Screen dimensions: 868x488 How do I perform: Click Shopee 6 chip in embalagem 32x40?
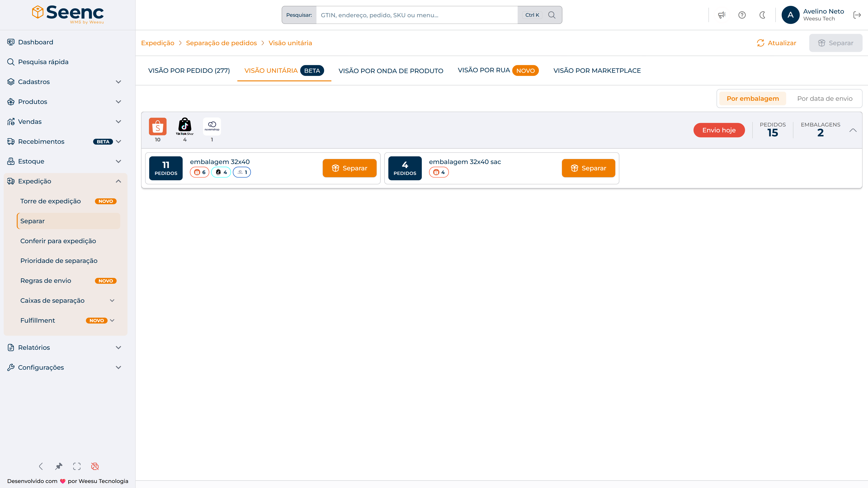coord(200,172)
